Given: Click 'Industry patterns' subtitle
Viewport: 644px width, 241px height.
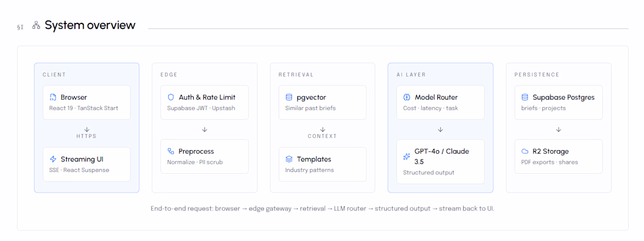Looking at the screenshot, I should click(310, 170).
